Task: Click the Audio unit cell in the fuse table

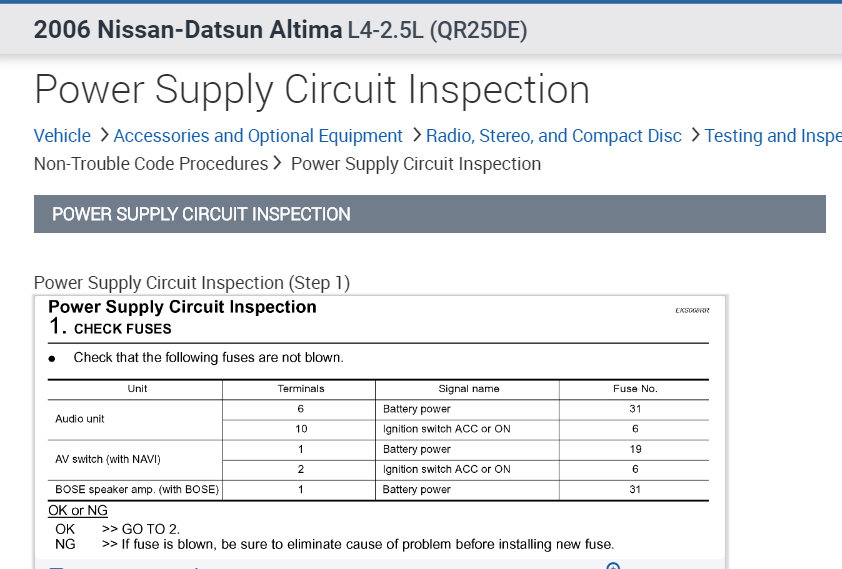Action: tap(80, 419)
